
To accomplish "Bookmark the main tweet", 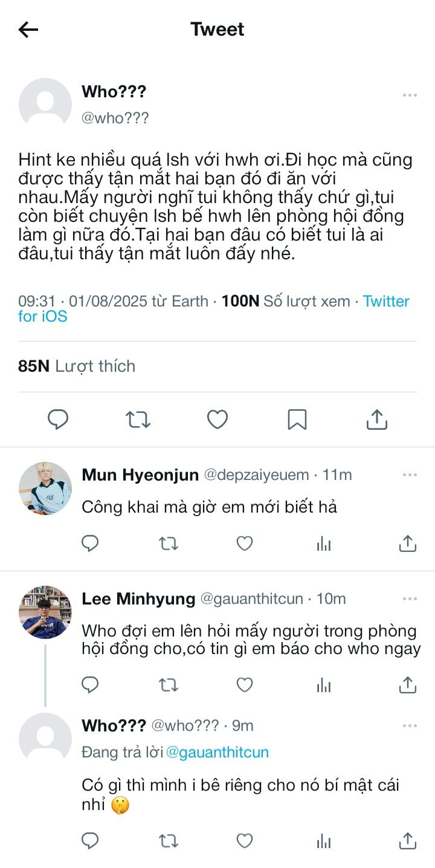I will [x=297, y=419].
